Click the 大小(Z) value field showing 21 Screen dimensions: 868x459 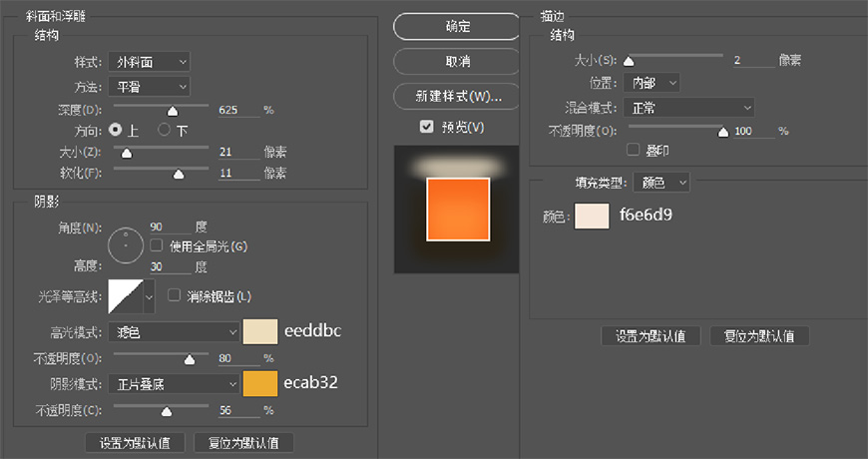(239, 152)
